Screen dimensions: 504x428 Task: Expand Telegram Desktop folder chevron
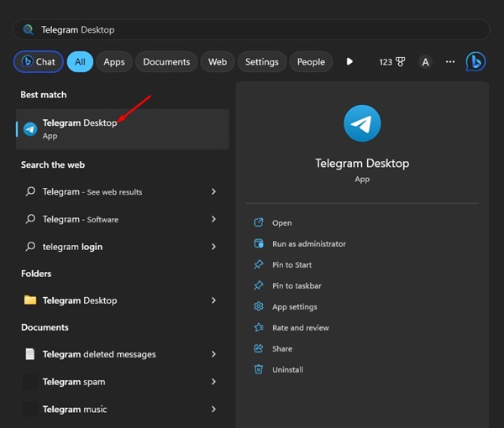pyautogui.click(x=213, y=300)
